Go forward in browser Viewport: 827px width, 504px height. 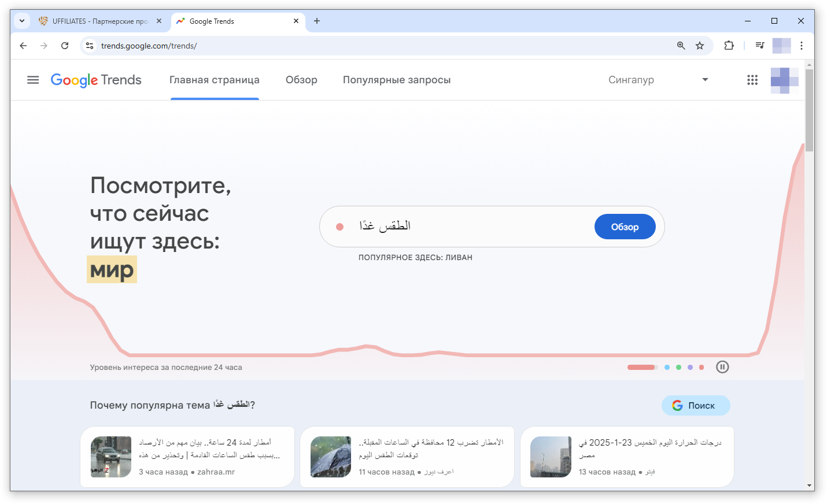point(44,46)
